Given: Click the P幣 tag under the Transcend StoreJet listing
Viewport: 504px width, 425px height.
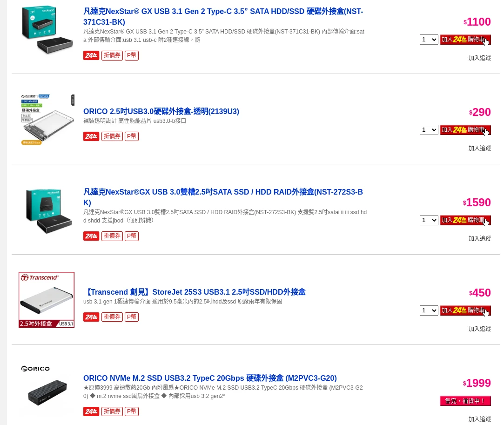Looking at the screenshot, I should [x=131, y=317].
